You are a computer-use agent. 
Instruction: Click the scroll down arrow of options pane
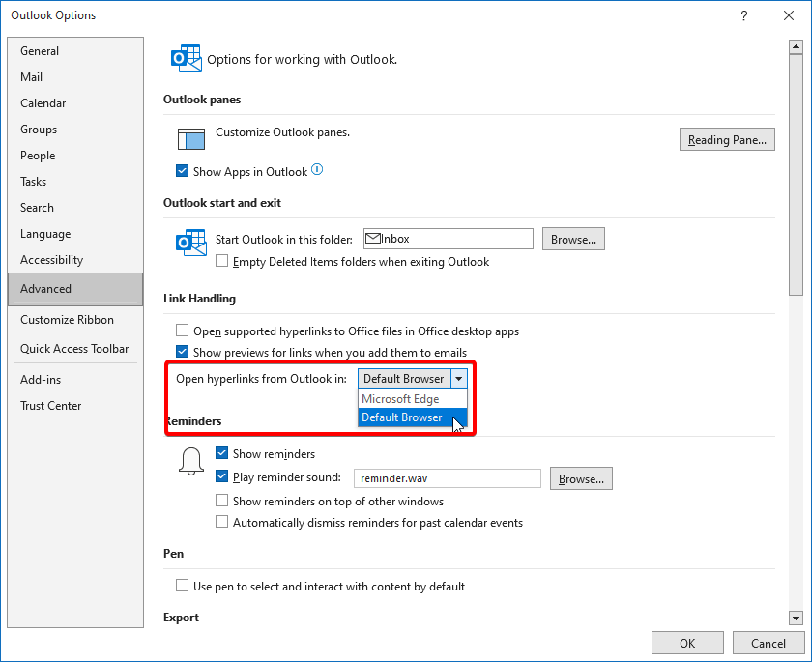click(796, 618)
